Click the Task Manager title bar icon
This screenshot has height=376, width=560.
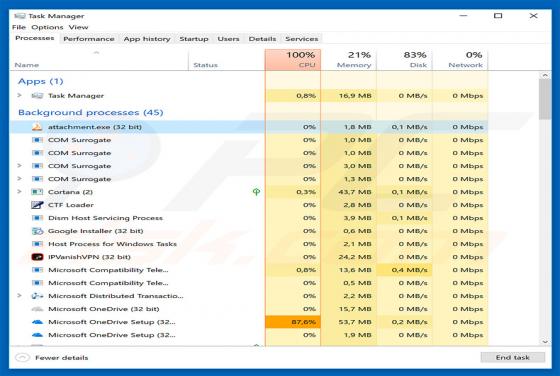coord(20,16)
